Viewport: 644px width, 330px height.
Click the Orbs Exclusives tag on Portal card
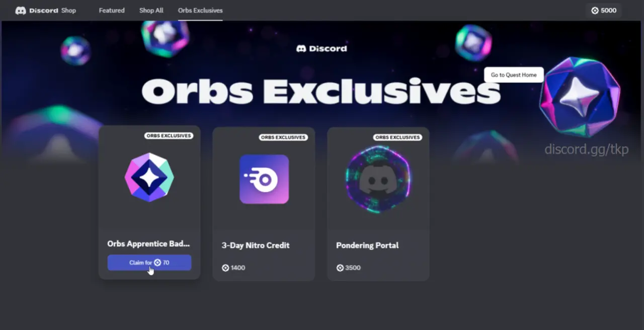tap(397, 137)
